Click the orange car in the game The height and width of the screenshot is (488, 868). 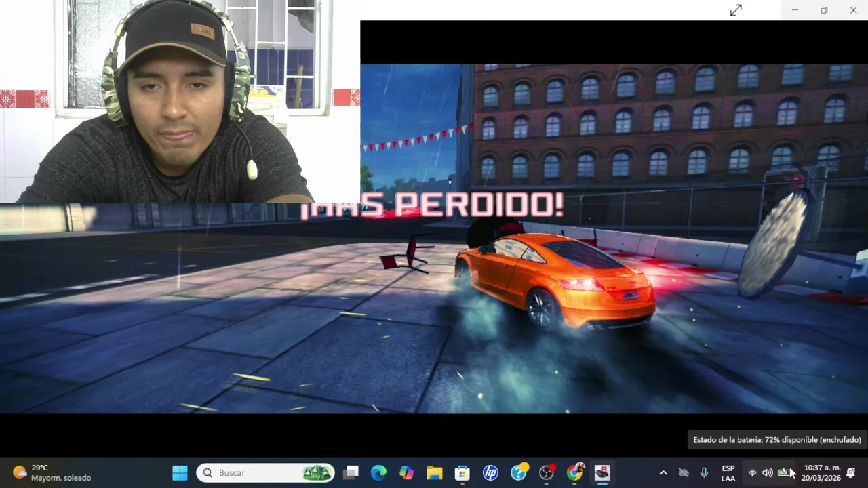555,280
